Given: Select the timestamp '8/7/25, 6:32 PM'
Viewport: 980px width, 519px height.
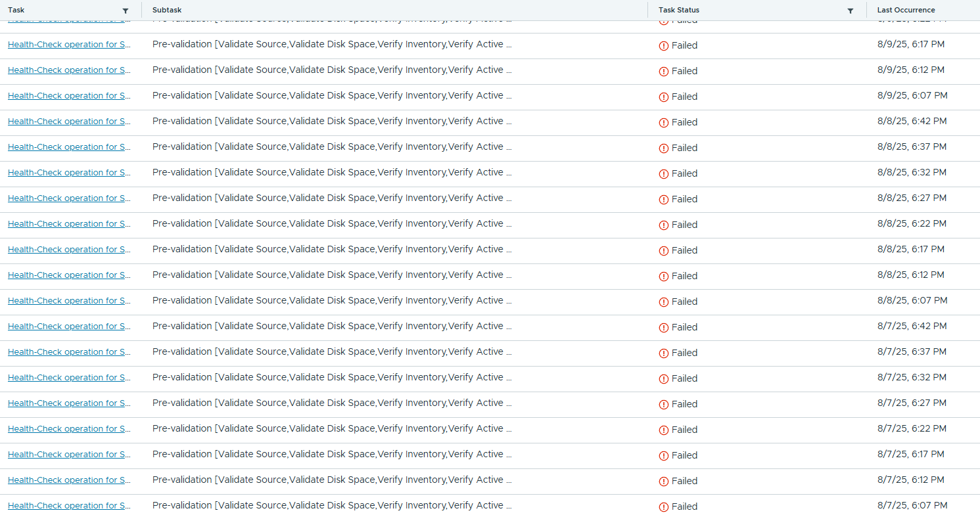Looking at the screenshot, I should (912, 377).
